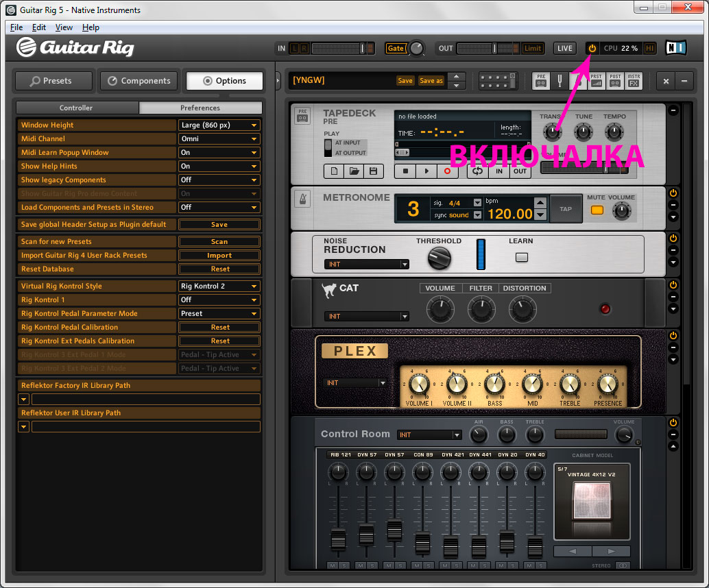The image size is (709, 588).
Task: Create new file in Tapedeck
Action: [x=334, y=171]
